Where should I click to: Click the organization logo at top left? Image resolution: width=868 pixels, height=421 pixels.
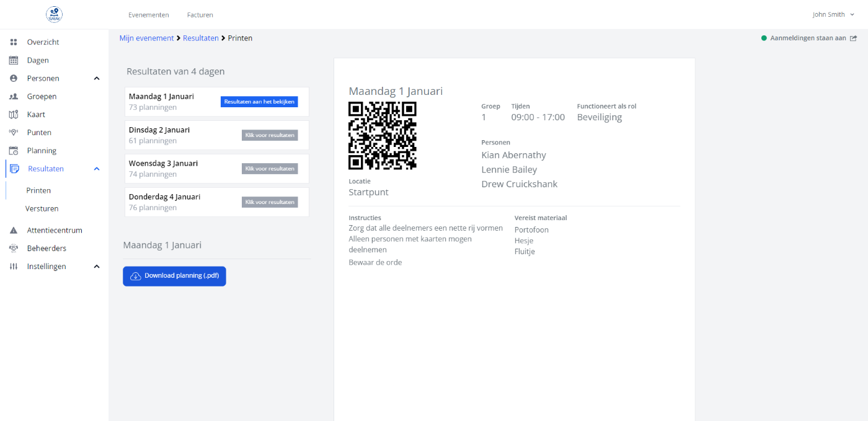click(55, 14)
